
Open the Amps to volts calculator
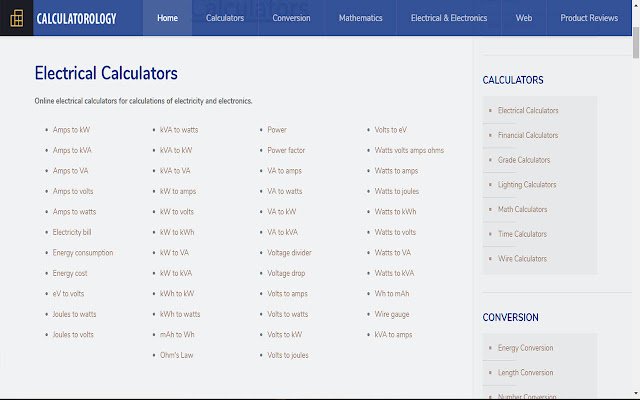[73, 191]
